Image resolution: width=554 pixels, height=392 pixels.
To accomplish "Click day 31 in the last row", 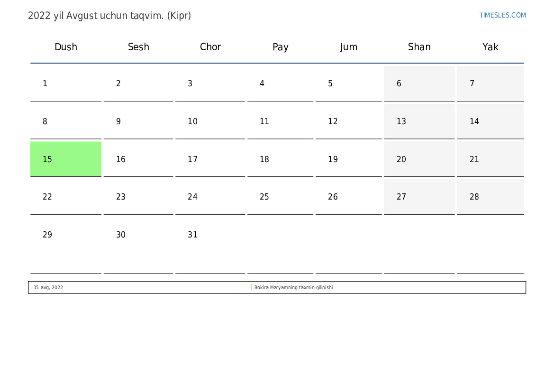I will coord(210,235).
